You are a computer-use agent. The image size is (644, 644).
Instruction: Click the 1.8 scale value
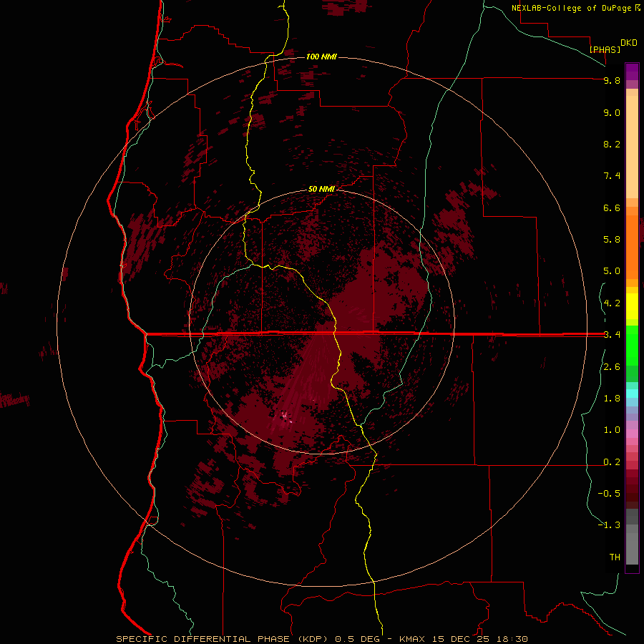(612, 399)
